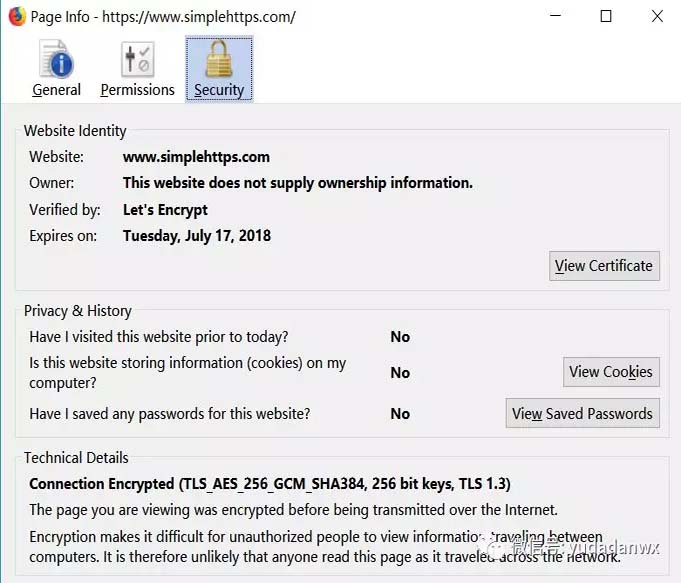Open View Cookies

coord(611,372)
